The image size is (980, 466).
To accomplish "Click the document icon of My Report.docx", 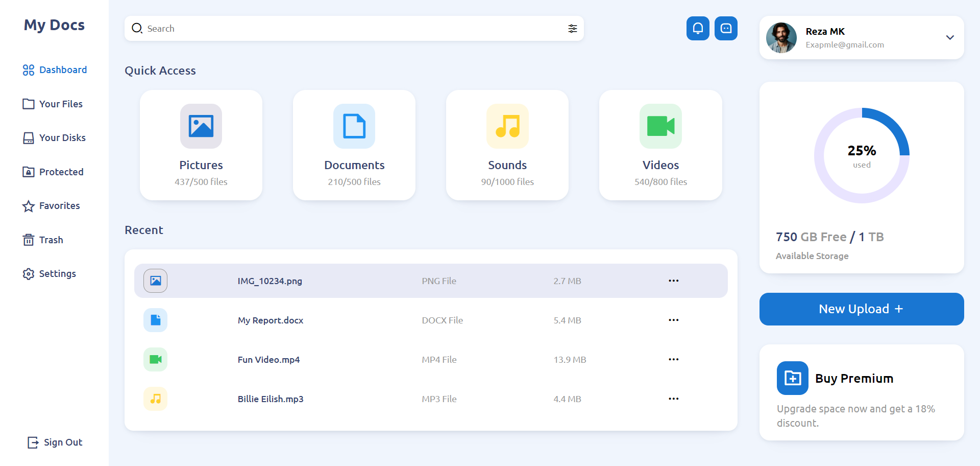I will (156, 320).
